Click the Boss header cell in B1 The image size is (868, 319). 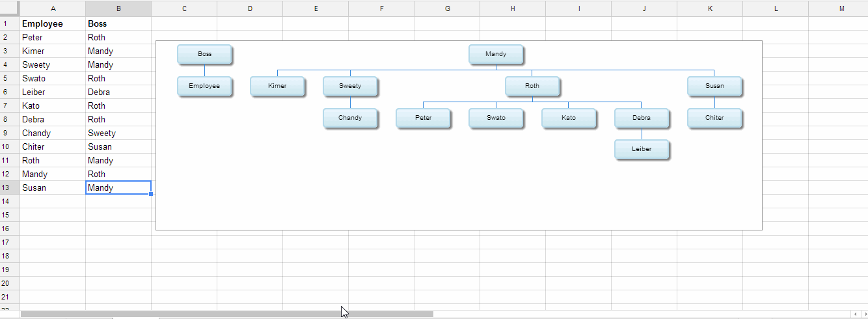(118, 23)
